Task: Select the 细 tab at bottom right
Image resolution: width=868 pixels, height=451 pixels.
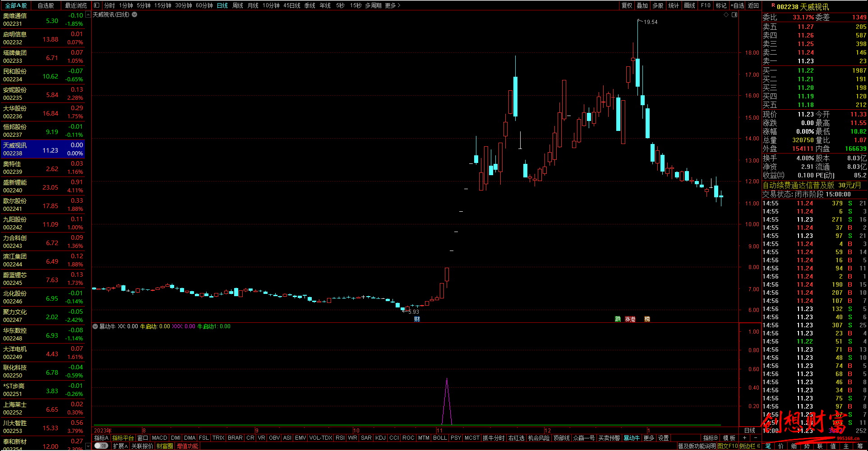Action: point(794,446)
